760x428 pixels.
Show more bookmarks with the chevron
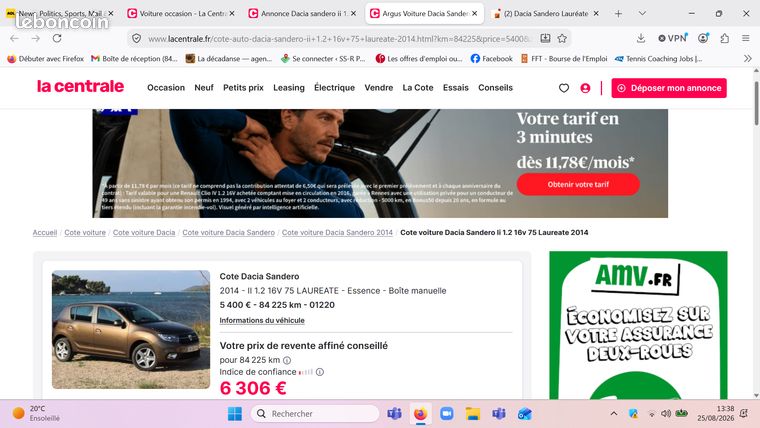click(x=748, y=59)
